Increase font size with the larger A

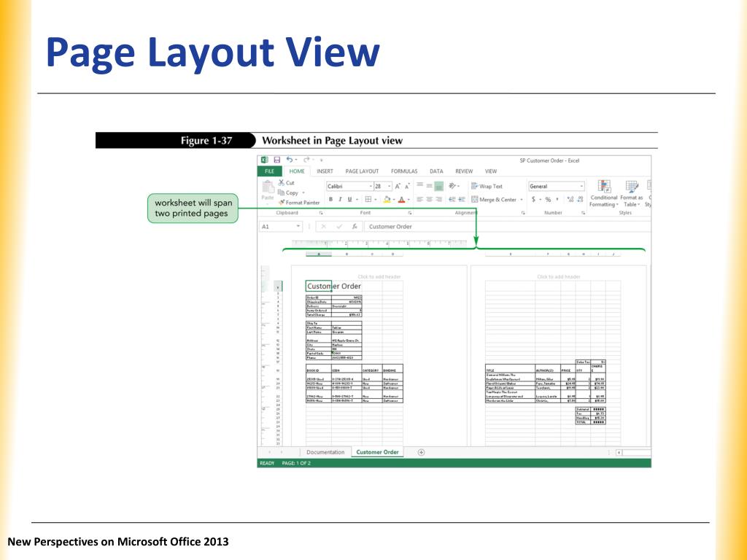(x=398, y=186)
